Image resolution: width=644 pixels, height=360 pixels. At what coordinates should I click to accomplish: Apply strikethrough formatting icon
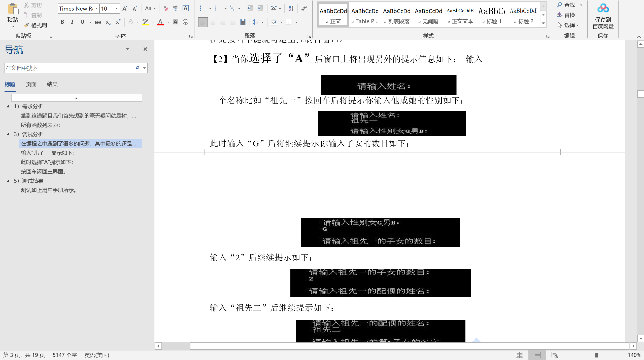pyautogui.click(x=97, y=22)
